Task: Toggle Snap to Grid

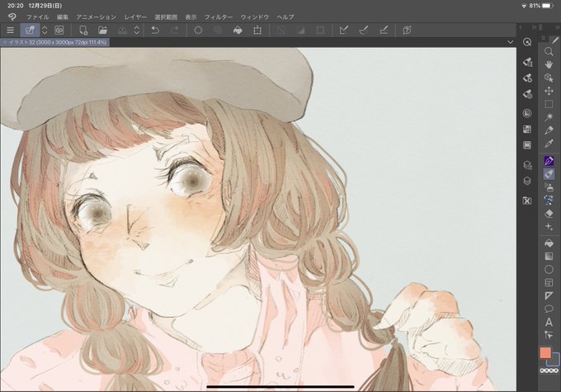Action: click(x=384, y=31)
